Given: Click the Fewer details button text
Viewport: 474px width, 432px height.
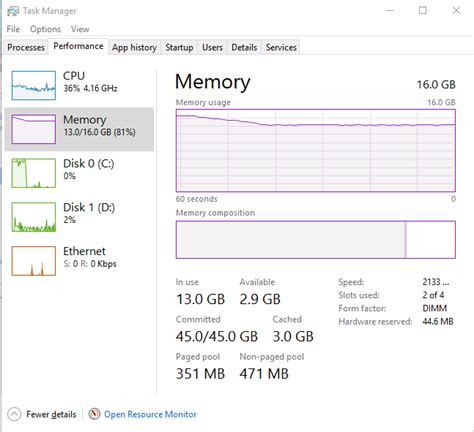Looking at the screenshot, I should pos(51,414).
